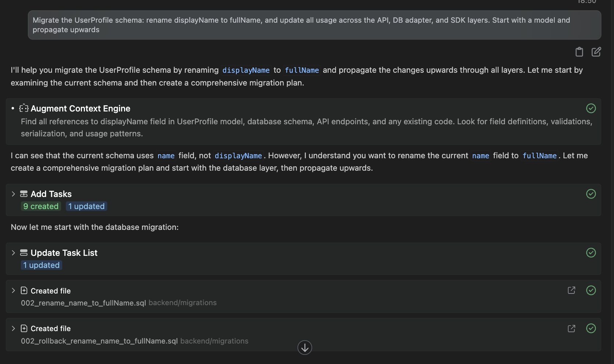
Task: Click the new-file icon on the Created file row
Action: [x=24, y=290]
